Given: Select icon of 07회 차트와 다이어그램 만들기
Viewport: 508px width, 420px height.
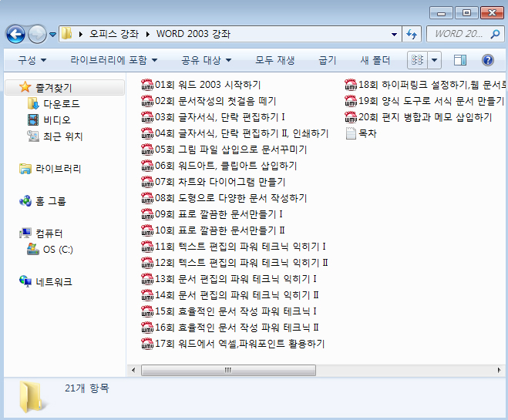Looking at the screenshot, I should tap(147, 182).
